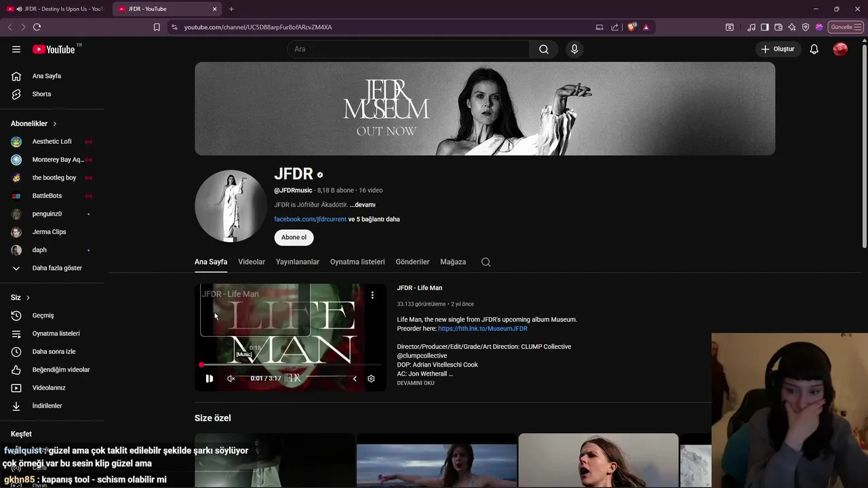Subscribe with Abone ol button
Image resolution: width=868 pixels, height=488 pixels.
pyautogui.click(x=294, y=237)
